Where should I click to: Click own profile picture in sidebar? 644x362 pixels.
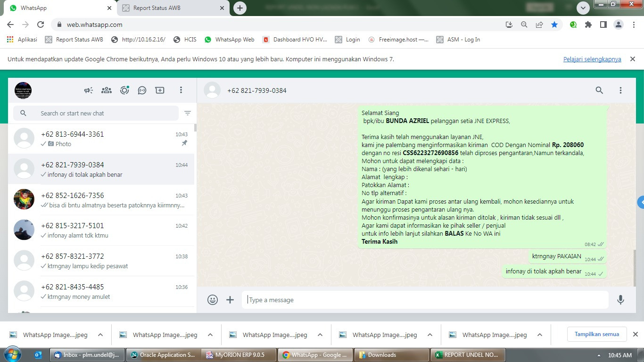coord(23,90)
